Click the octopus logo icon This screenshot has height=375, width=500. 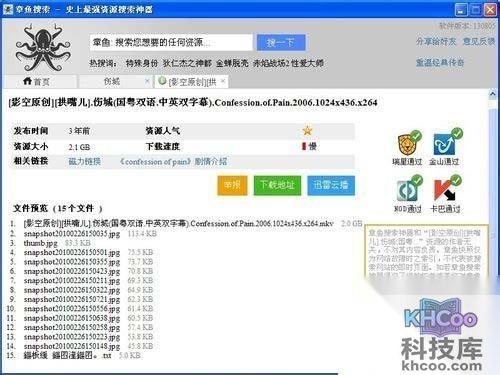pyautogui.click(x=43, y=48)
